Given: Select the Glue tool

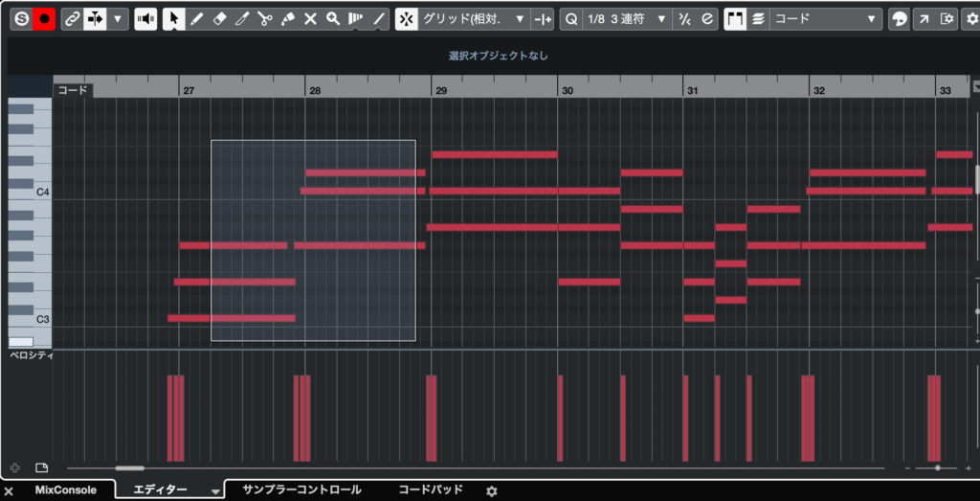Looking at the screenshot, I should (x=288, y=18).
